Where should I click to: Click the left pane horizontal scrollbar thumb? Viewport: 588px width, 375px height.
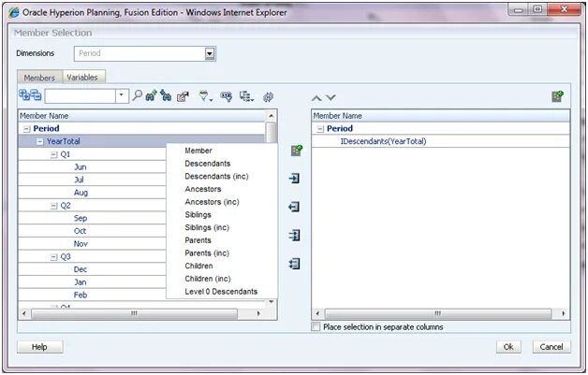pos(134,313)
